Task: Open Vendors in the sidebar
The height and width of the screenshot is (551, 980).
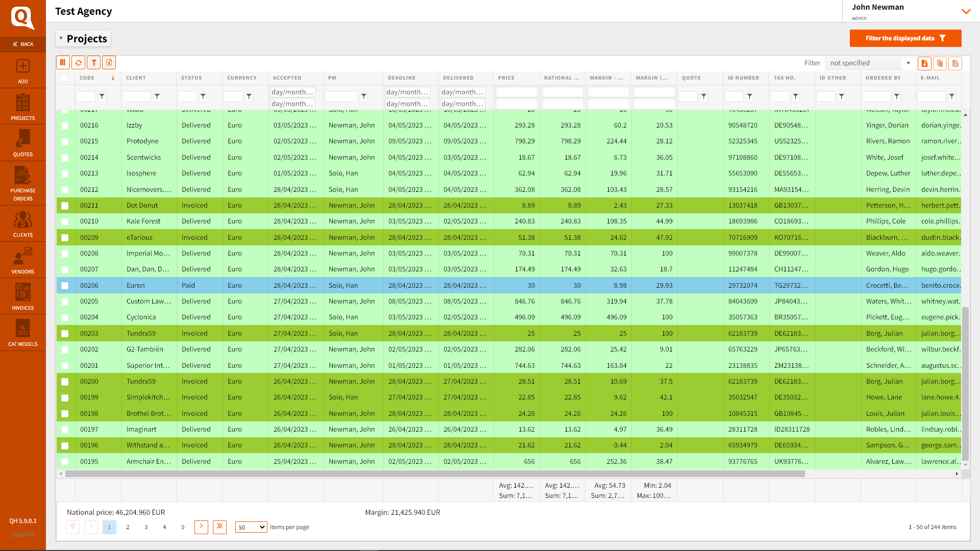Action: [x=23, y=260]
